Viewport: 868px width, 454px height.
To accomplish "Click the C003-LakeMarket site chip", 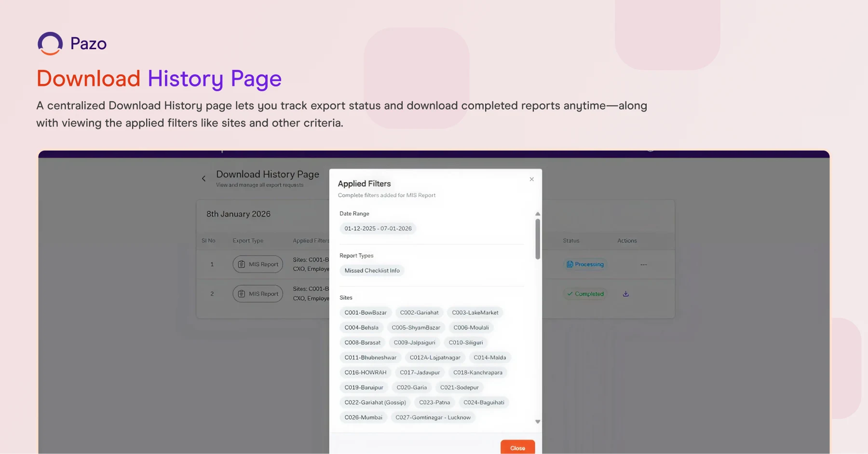I will click(x=475, y=313).
